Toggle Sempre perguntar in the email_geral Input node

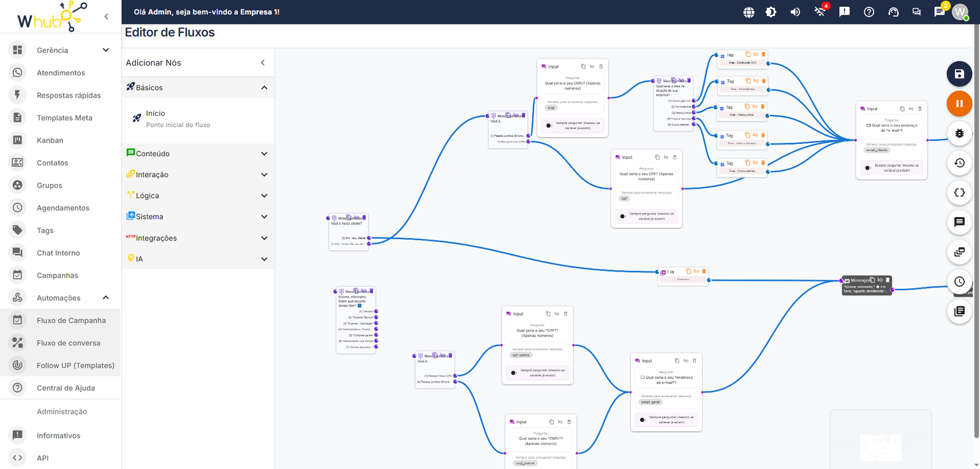point(642,420)
